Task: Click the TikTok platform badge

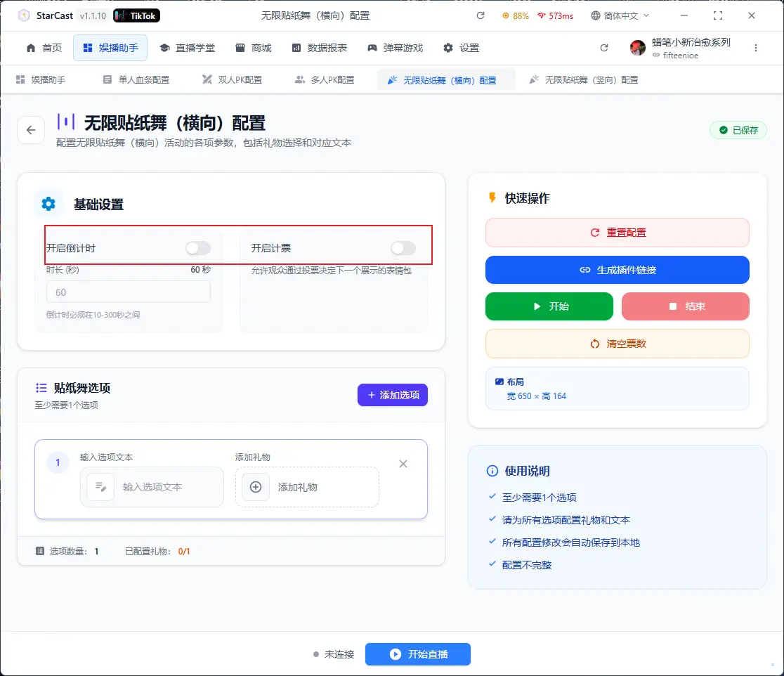Action: coord(136,15)
